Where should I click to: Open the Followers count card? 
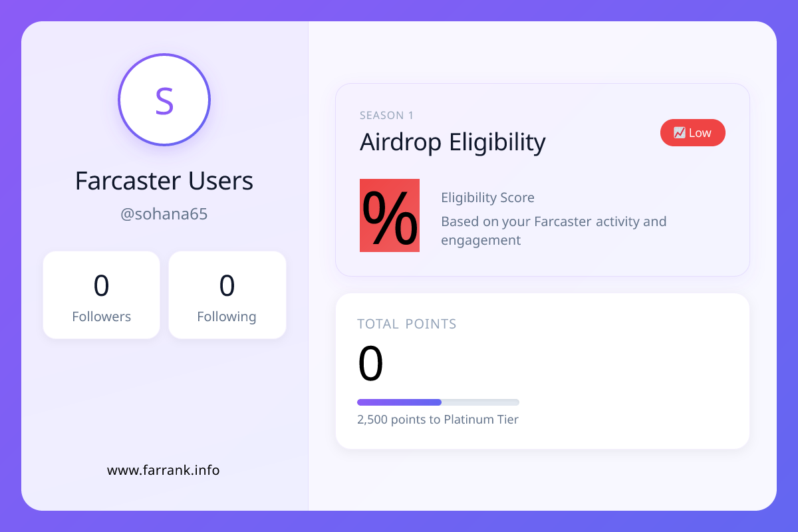click(101, 295)
